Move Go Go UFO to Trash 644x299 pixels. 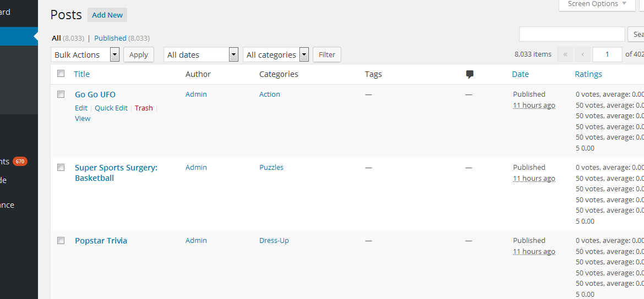pos(144,108)
